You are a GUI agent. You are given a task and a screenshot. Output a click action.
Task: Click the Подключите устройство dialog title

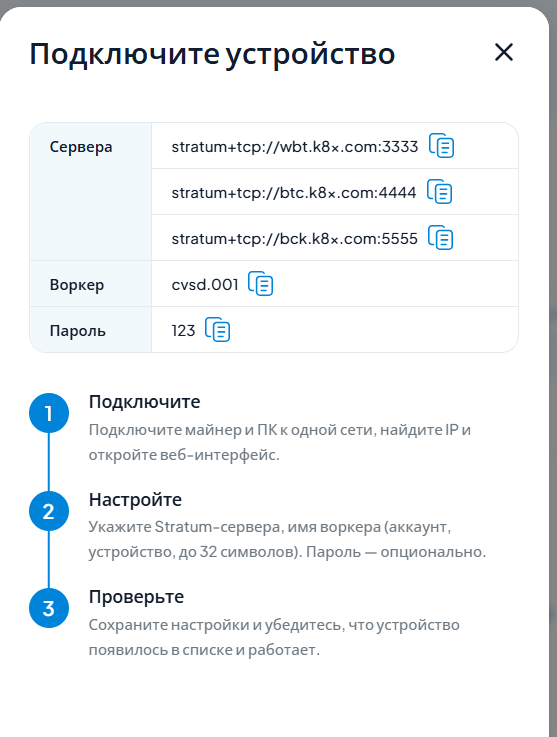(212, 54)
